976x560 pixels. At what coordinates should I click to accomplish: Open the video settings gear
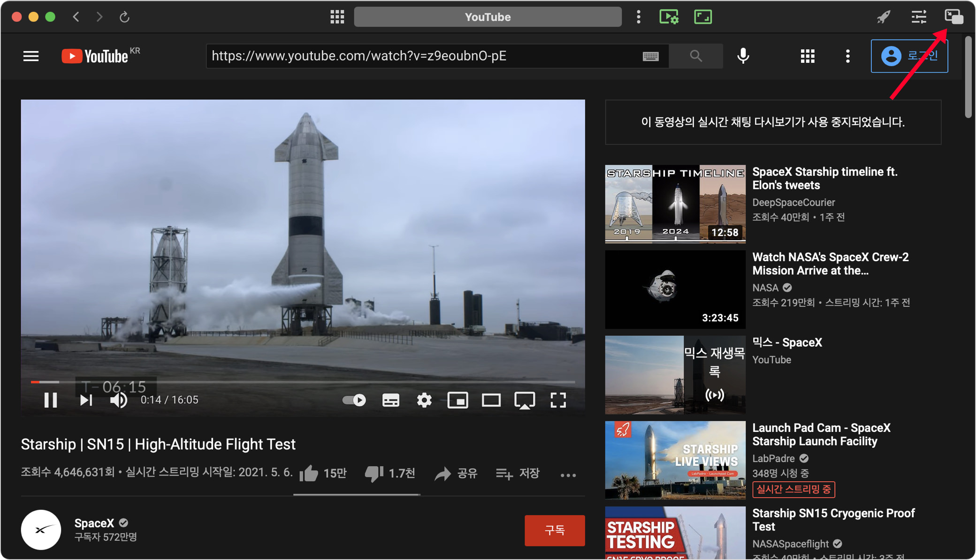424,400
